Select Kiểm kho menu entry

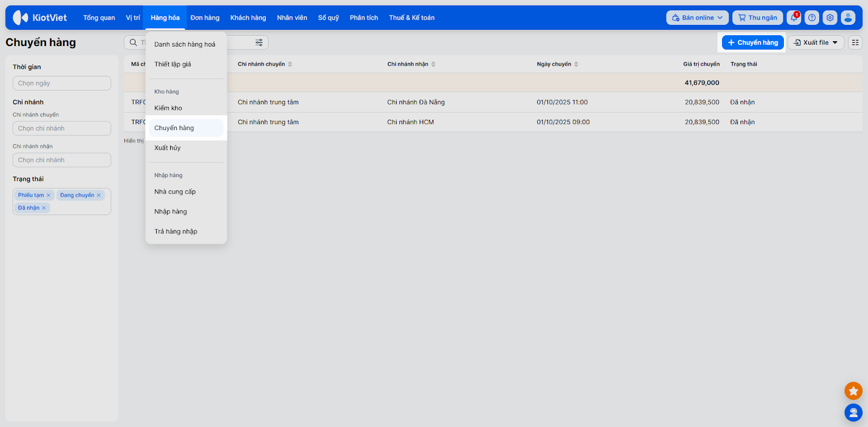(186, 108)
